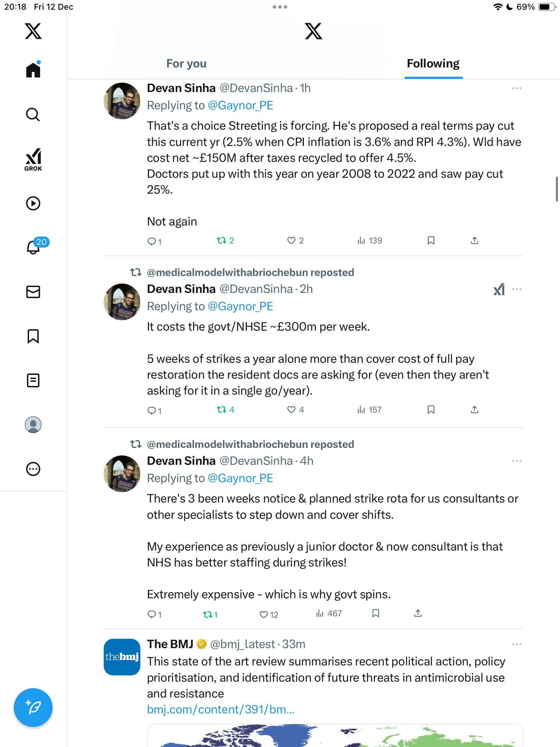
Task: Open the Search page
Action: (x=33, y=114)
